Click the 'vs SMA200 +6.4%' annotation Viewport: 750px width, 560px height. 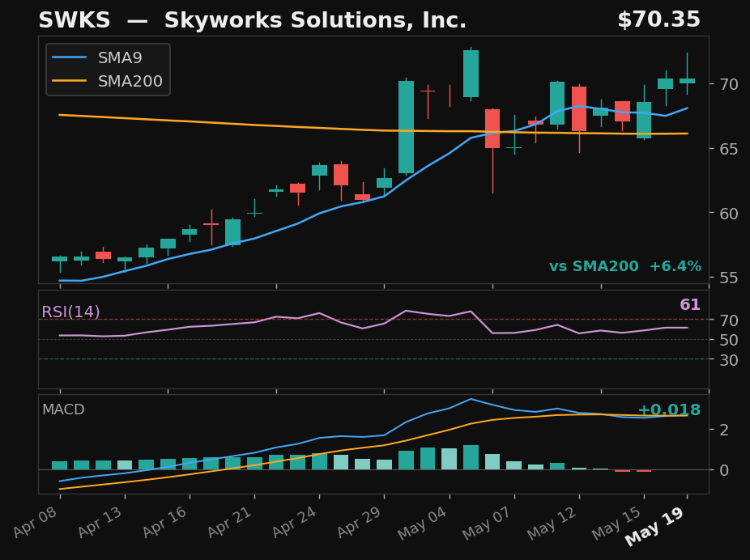click(x=625, y=266)
